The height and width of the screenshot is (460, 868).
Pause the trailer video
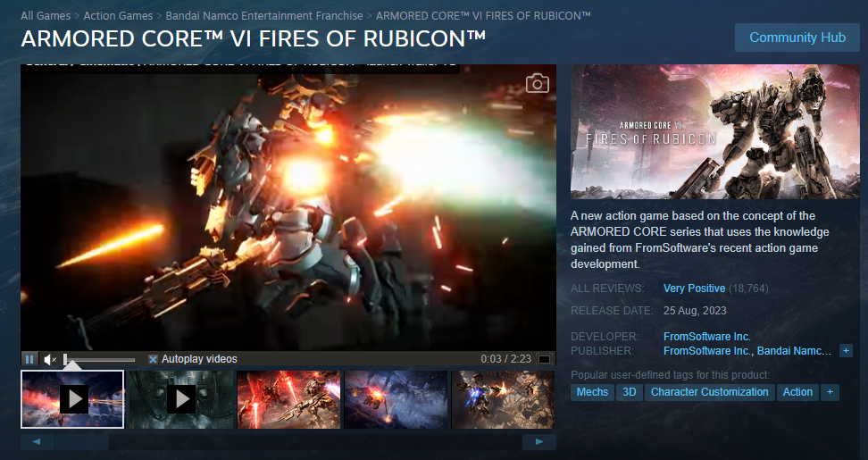point(29,359)
